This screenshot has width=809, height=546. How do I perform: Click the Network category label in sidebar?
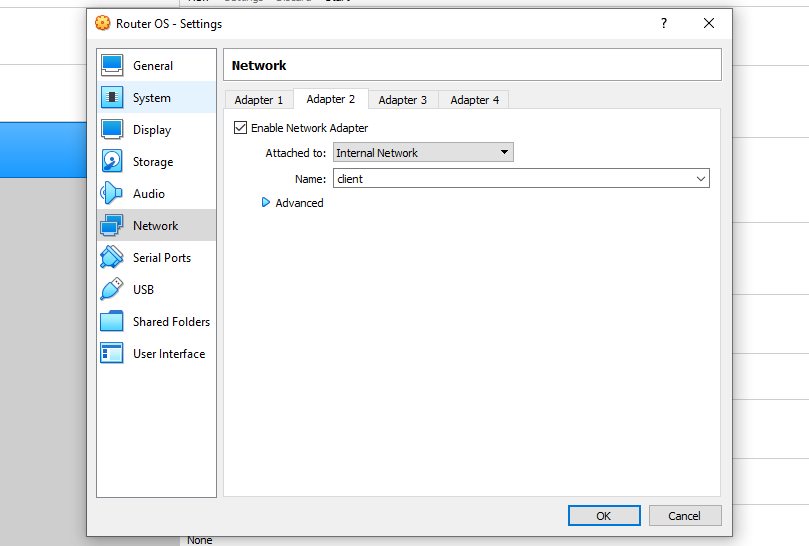[x=155, y=226]
